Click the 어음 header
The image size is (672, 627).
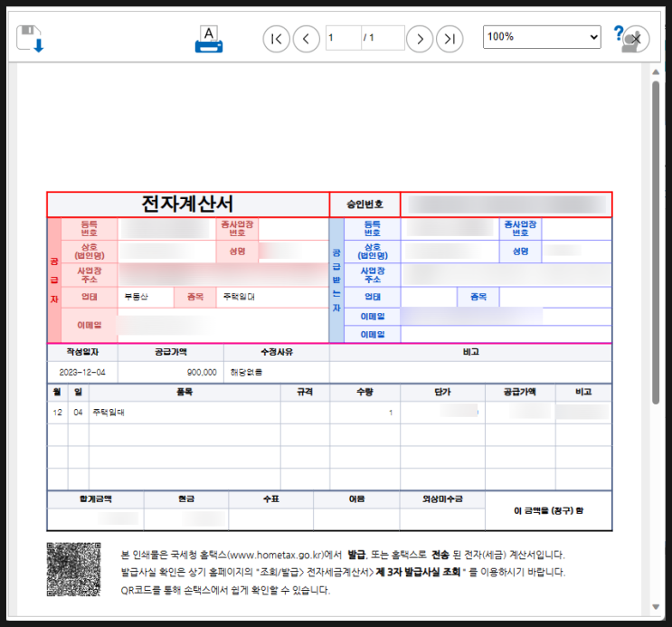356,499
